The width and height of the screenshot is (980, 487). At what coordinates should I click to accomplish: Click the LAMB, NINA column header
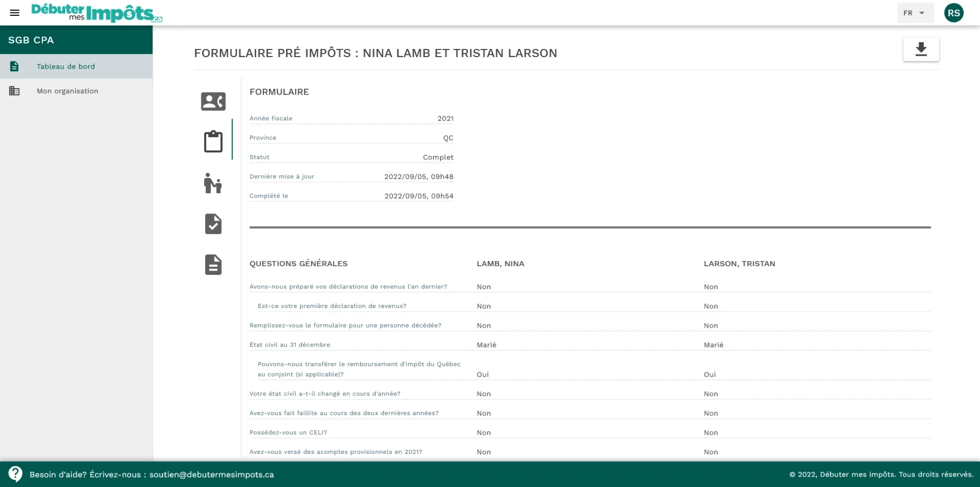500,264
